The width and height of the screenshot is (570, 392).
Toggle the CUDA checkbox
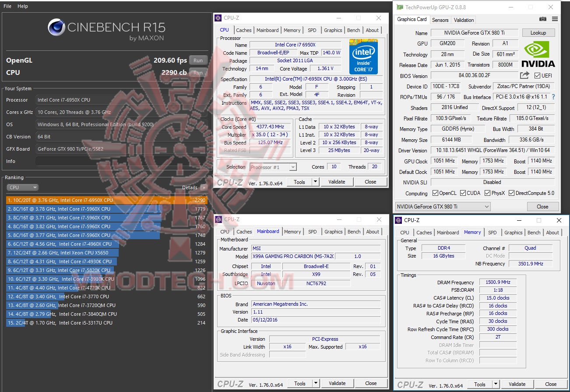tap(463, 193)
